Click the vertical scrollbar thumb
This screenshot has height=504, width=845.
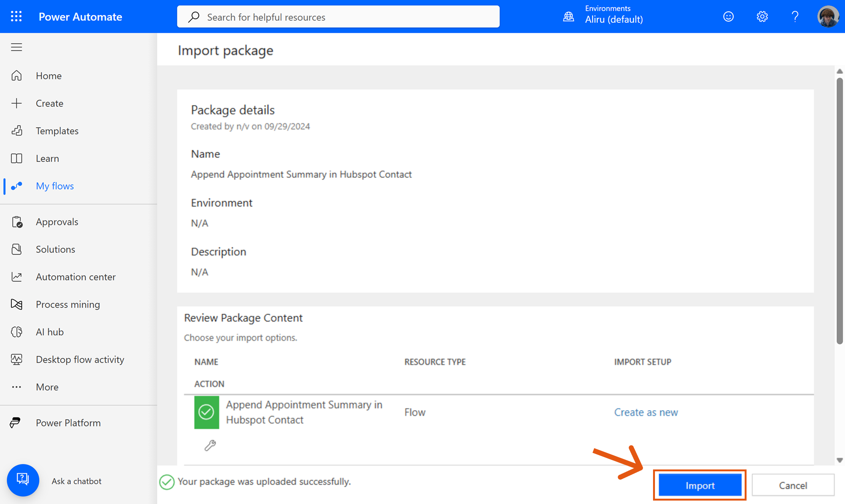pos(840,211)
